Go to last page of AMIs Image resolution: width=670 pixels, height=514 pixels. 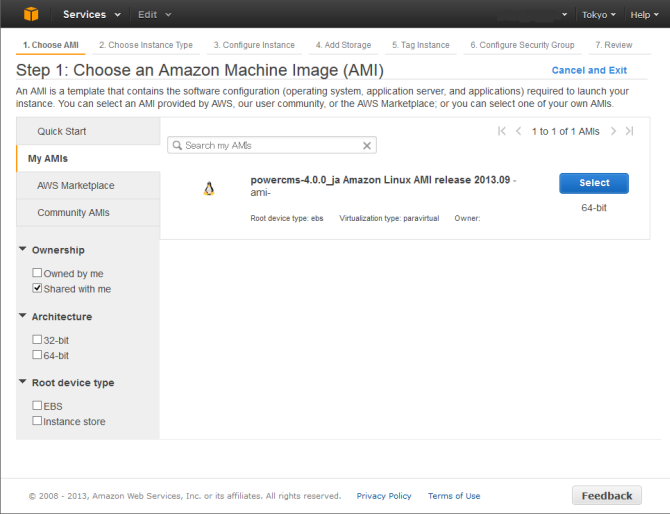pyautogui.click(x=629, y=131)
